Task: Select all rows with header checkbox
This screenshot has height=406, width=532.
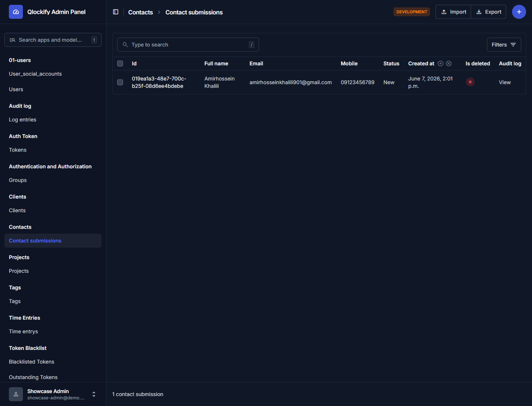Action: pos(120,63)
